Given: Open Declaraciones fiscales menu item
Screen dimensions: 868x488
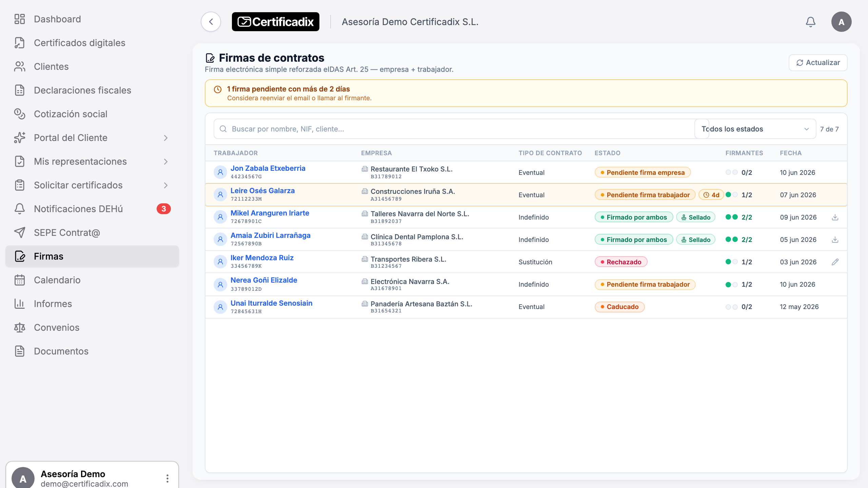Looking at the screenshot, I should point(92,90).
